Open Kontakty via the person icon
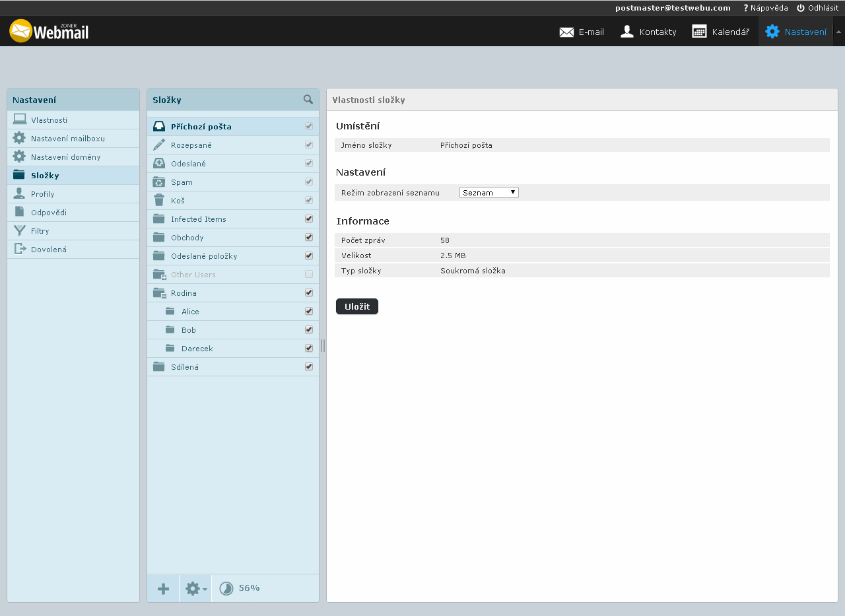 pos(627,31)
